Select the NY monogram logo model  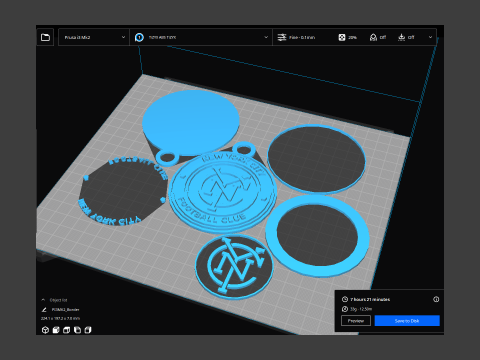(x=234, y=266)
